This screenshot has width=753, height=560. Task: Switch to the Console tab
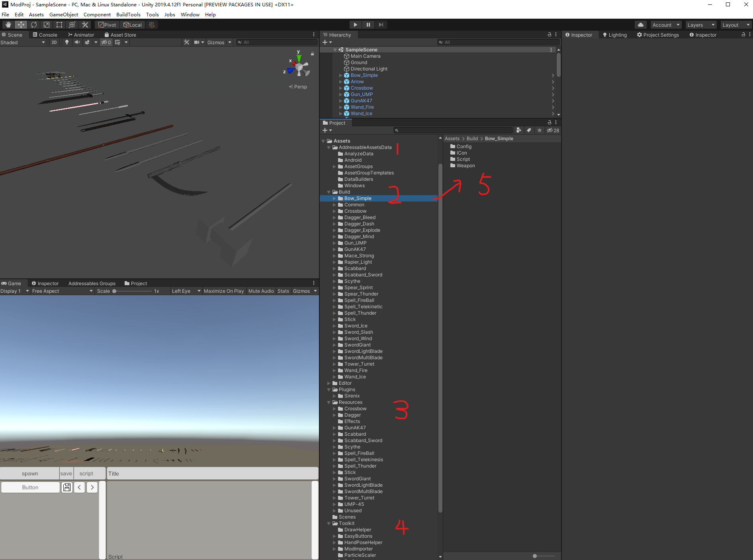tap(45, 35)
